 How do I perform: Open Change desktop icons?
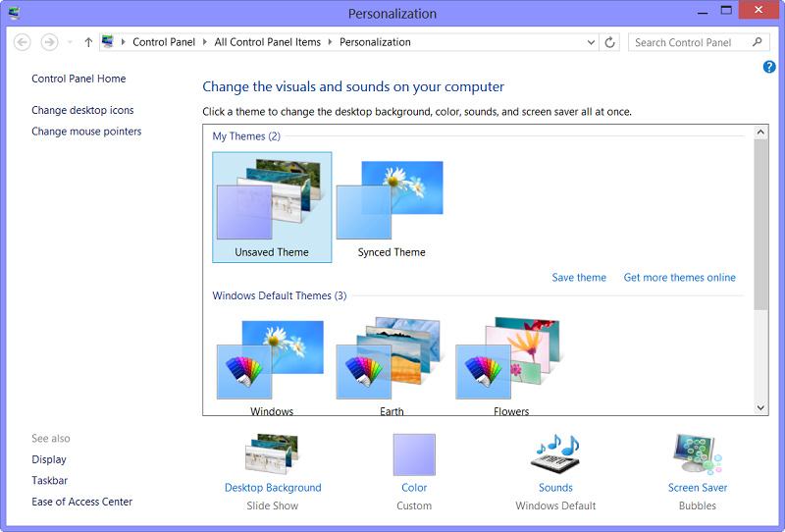click(x=82, y=110)
